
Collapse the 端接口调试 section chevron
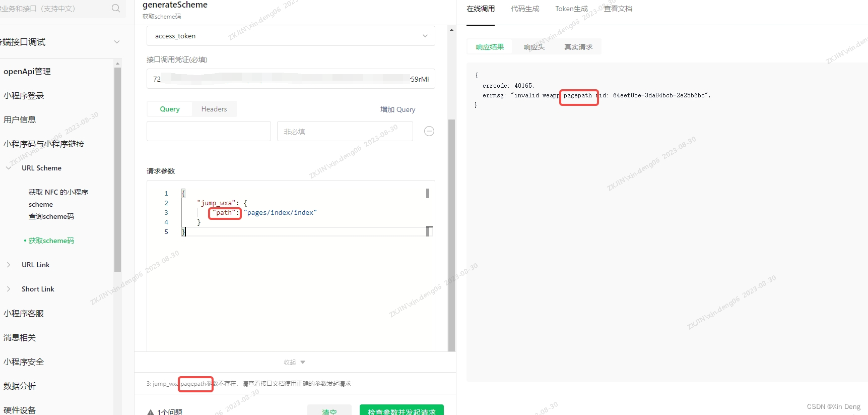[x=117, y=42]
